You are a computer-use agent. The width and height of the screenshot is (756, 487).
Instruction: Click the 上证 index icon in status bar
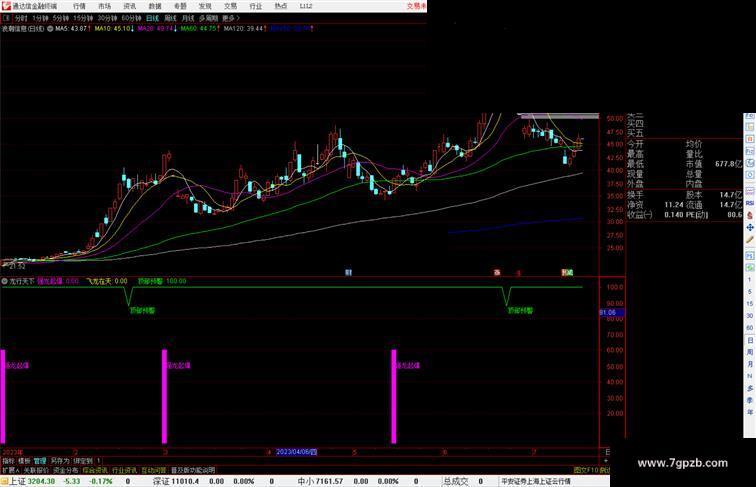pyautogui.click(x=5, y=481)
